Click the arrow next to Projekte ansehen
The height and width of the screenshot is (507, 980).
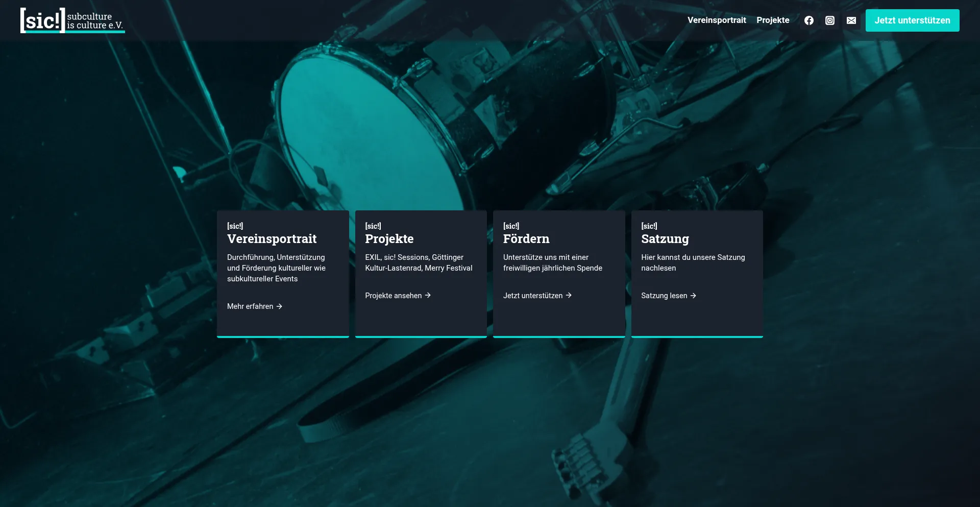(428, 296)
